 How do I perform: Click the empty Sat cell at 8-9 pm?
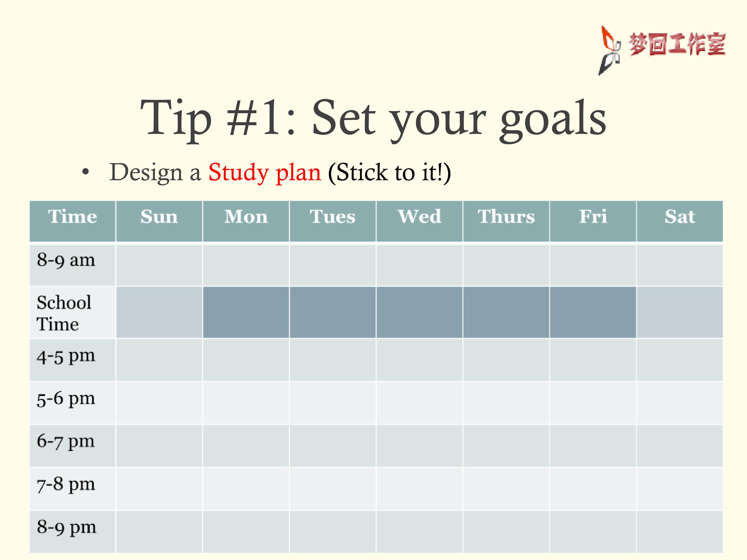[x=680, y=532]
